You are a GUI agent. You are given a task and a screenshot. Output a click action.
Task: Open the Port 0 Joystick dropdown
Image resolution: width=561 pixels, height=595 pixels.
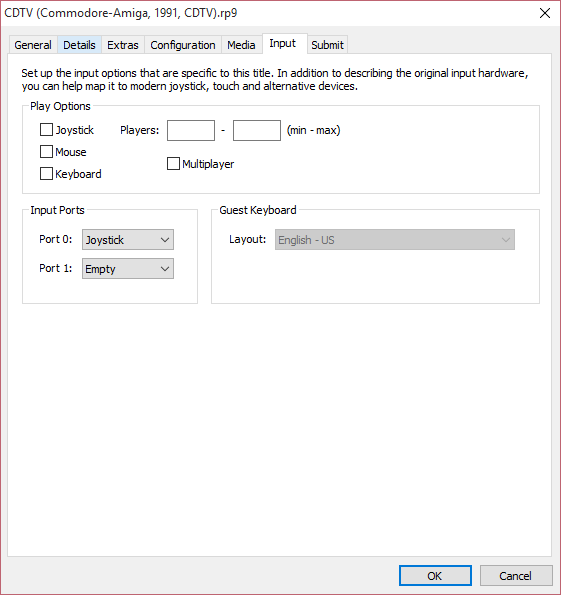(128, 239)
